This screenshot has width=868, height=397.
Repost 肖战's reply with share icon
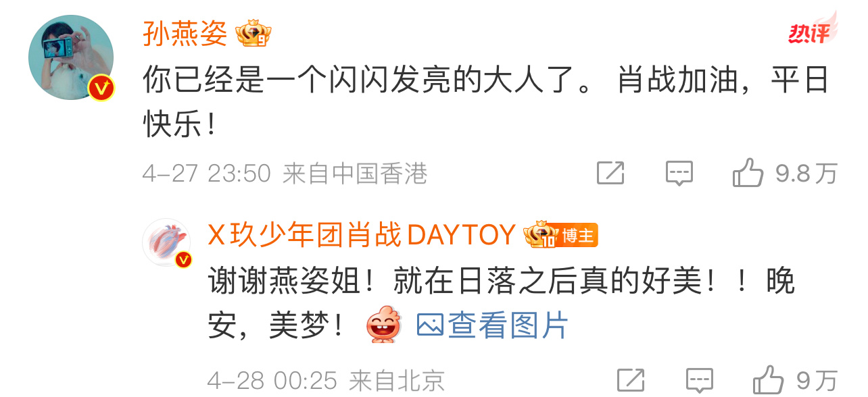point(631,379)
